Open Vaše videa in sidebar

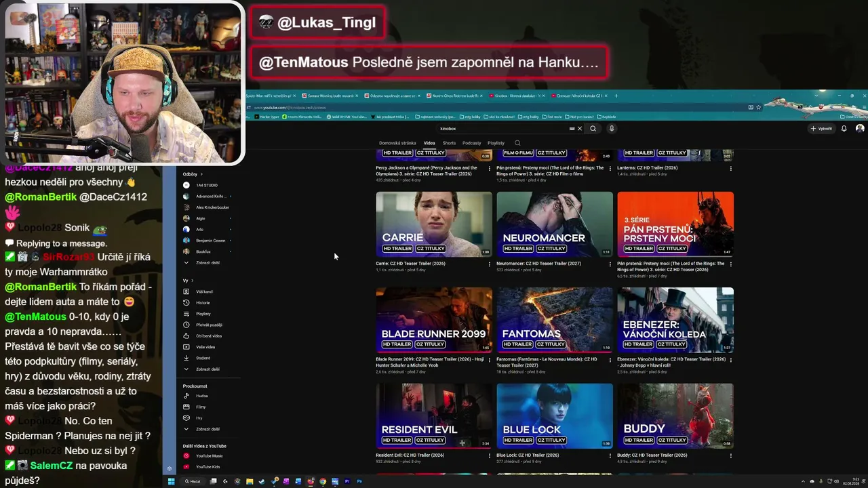click(205, 347)
